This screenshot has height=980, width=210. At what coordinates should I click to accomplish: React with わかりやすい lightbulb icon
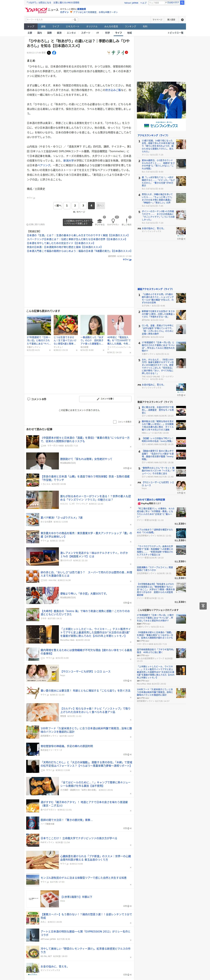pyautogui.click(x=113, y=221)
